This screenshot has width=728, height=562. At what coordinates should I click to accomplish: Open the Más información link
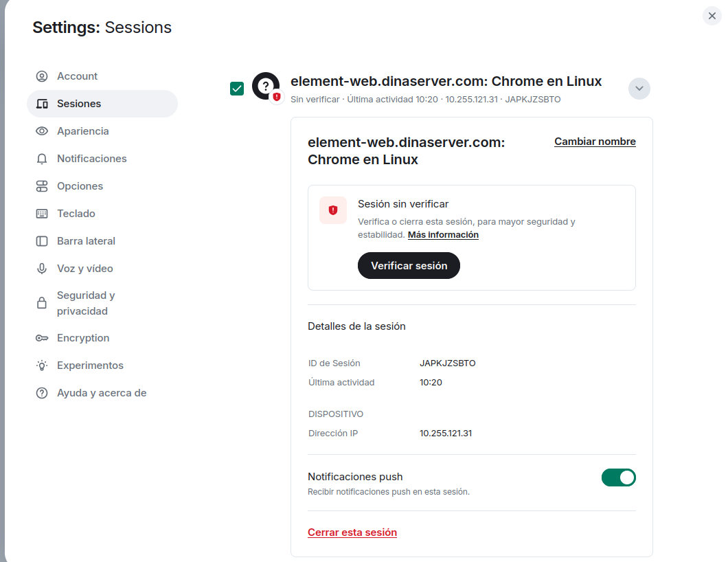point(443,235)
